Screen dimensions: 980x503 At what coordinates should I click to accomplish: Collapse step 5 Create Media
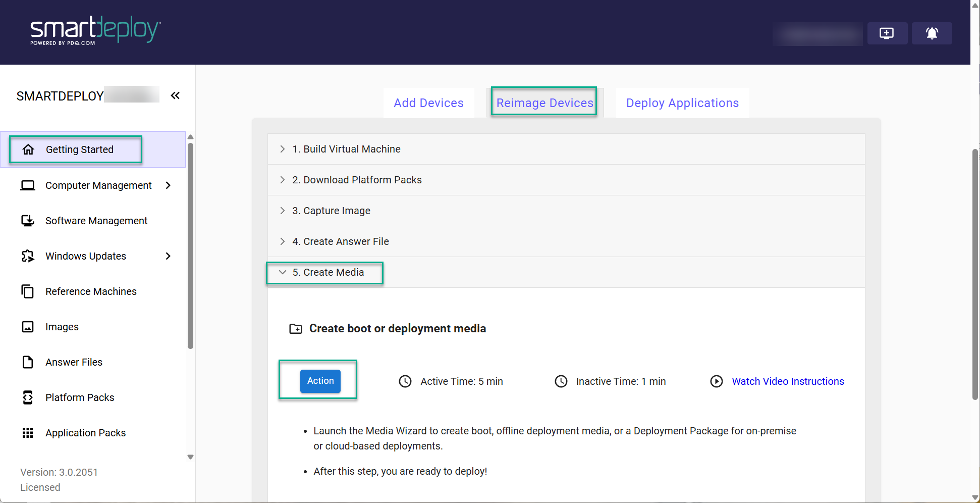point(566,272)
